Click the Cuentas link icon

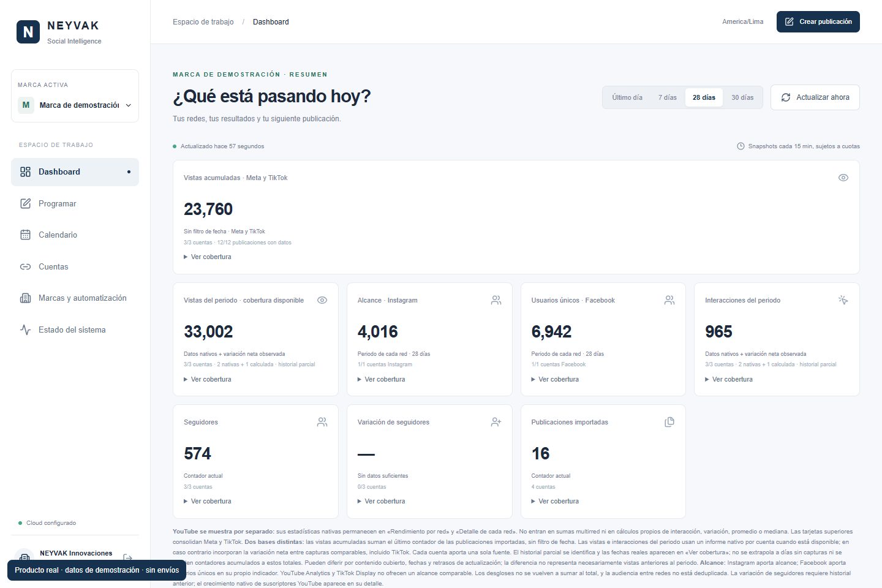click(25, 266)
